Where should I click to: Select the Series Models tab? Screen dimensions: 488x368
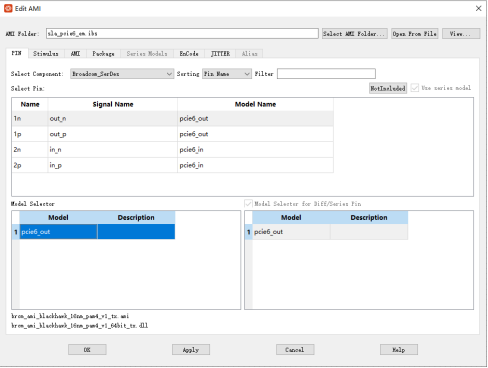tap(147, 54)
